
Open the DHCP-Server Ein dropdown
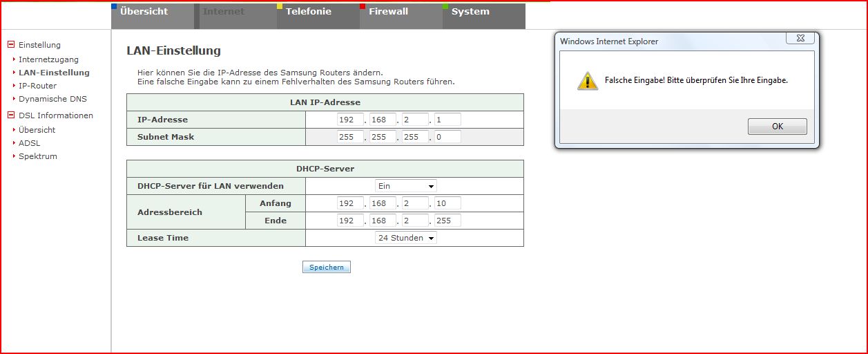[406, 186]
